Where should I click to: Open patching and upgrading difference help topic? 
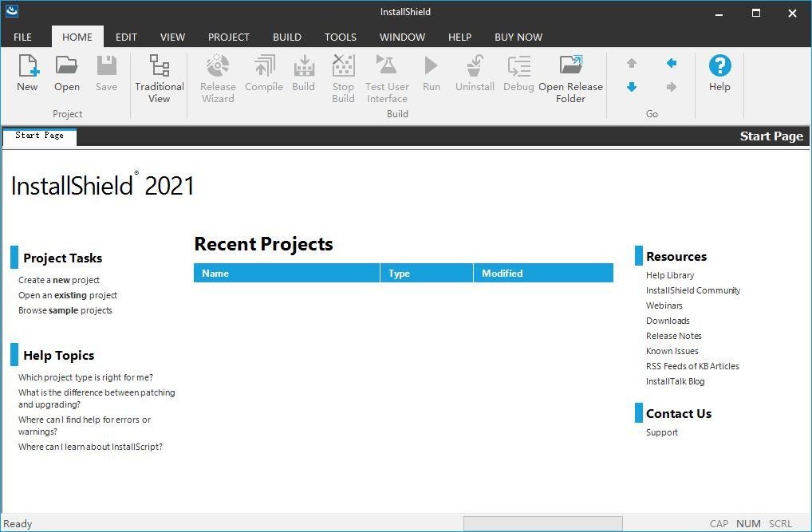(97, 398)
